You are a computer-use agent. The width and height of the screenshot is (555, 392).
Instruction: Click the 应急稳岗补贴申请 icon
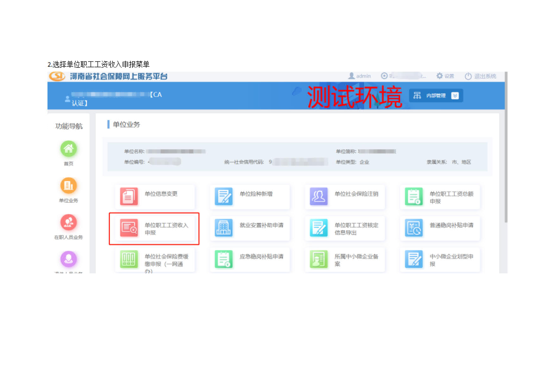click(224, 259)
